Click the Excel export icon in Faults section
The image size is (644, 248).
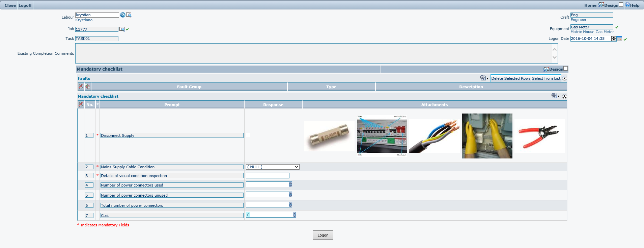click(483, 78)
